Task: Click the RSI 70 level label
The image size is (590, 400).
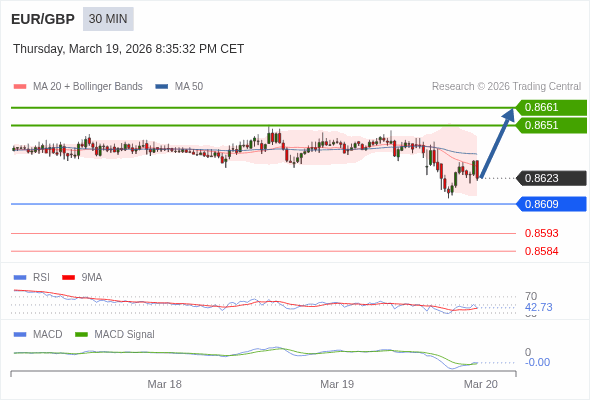Action: coord(531,296)
